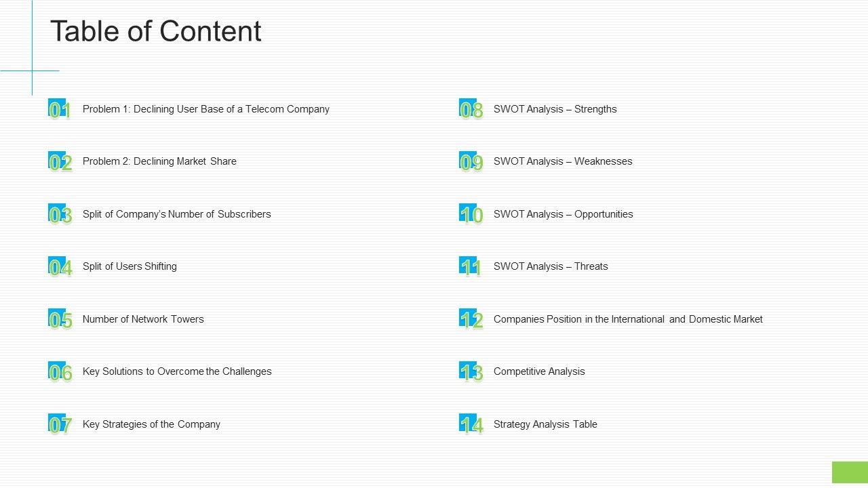The width and height of the screenshot is (868, 488).
Task: Go to Split of Users Shifting
Action: (x=130, y=266)
